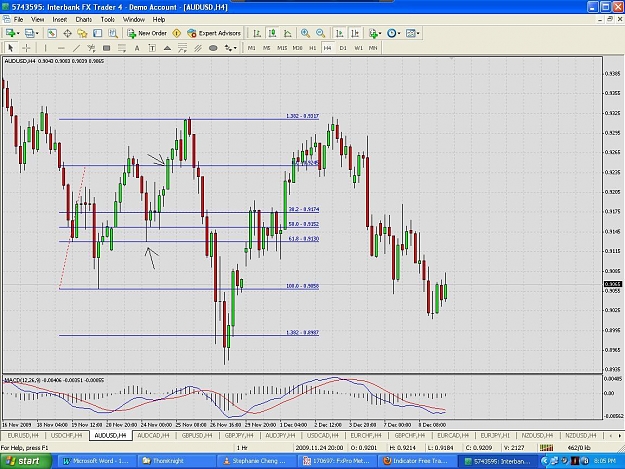Select the Trendline tool
The width and height of the screenshot is (625, 469).
pyautogui.click(x=76, y=48)
